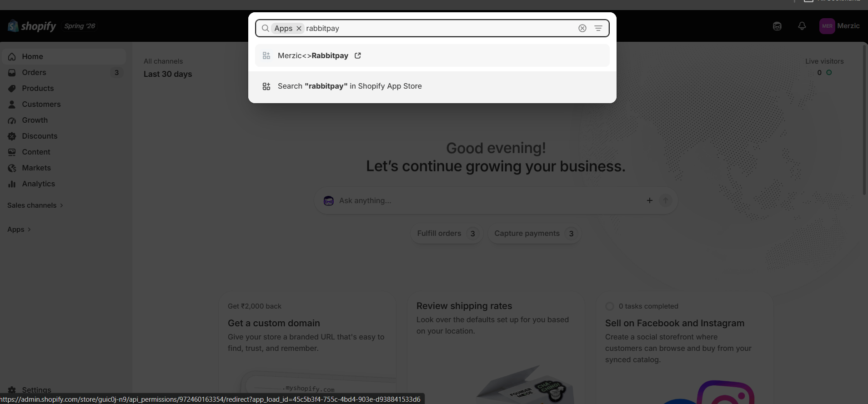Click the Discounts badge icon
The width and height of the screenshot is (868, 404).
(12, 136)
